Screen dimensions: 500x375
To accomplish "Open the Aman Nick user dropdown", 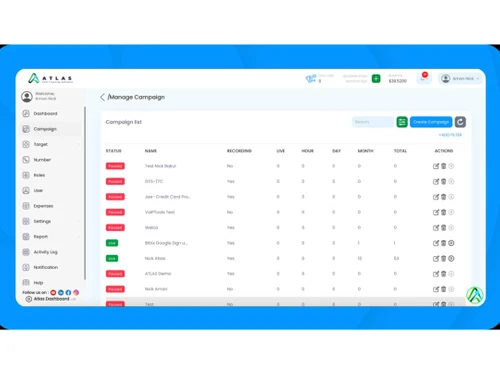I will (460, 79).
